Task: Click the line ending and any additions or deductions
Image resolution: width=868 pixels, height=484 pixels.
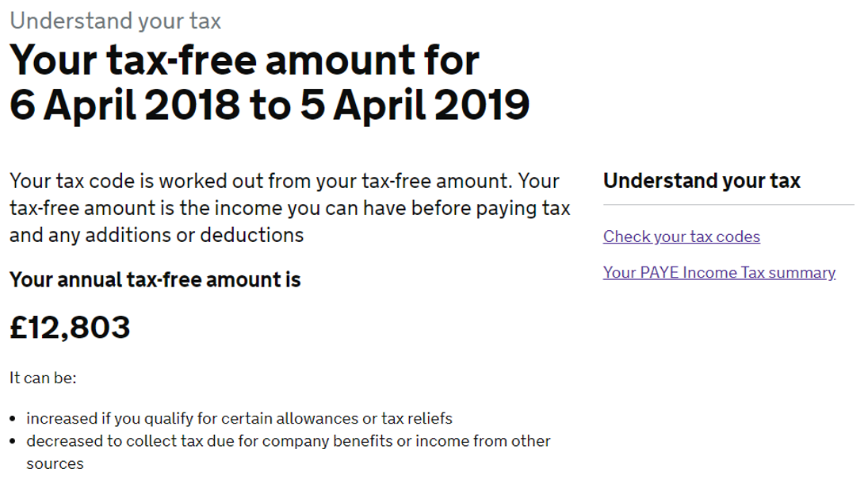Action: [x=157, y=236]
